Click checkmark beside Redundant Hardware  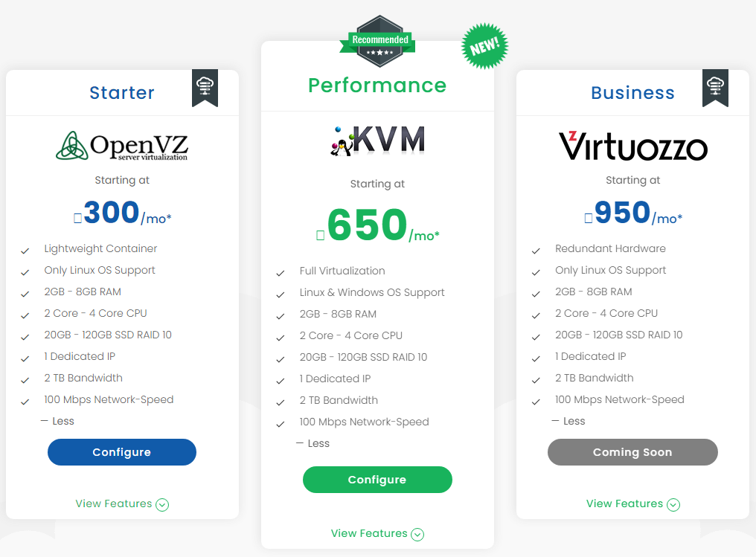click(x=536, y=251)
